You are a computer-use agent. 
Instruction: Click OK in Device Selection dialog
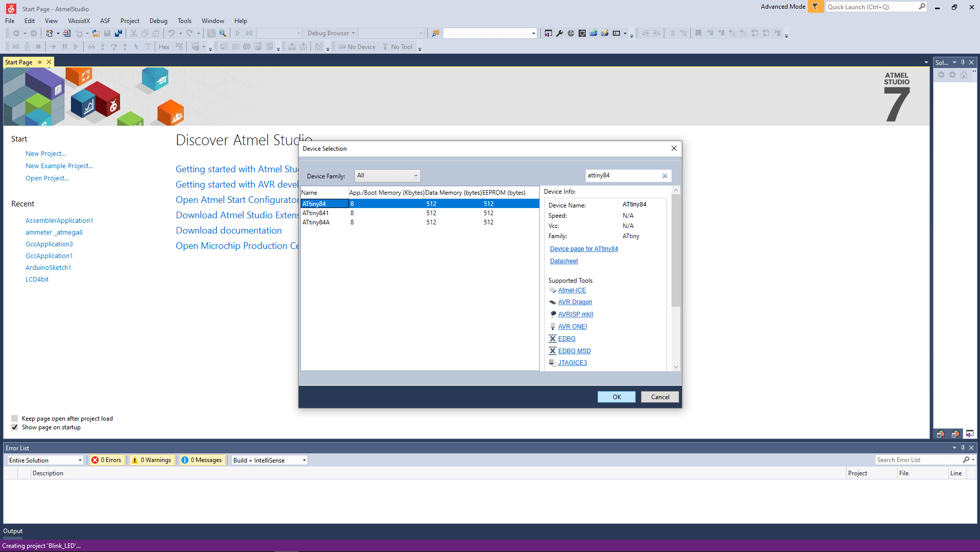(616, 397)
